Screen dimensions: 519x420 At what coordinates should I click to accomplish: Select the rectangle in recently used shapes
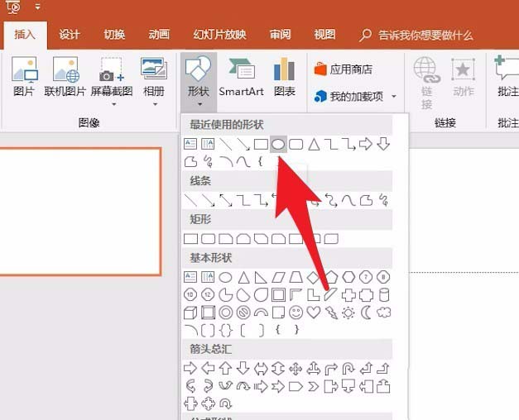261,144
